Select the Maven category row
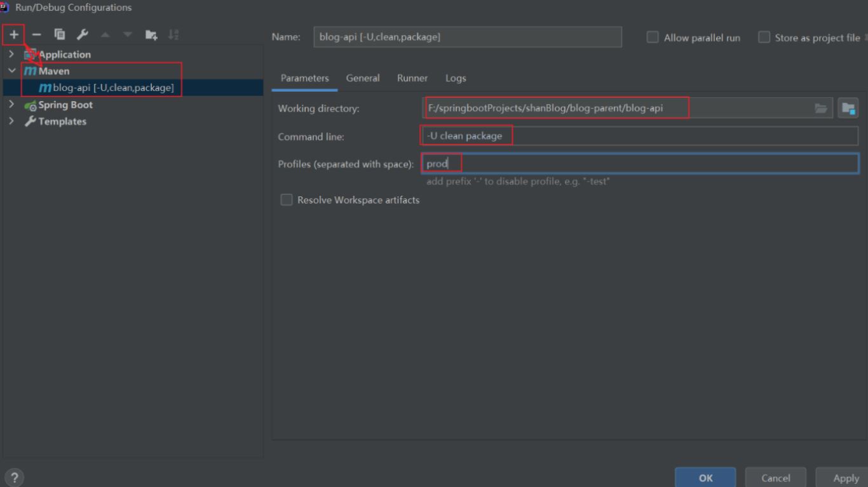 point(133,71)
